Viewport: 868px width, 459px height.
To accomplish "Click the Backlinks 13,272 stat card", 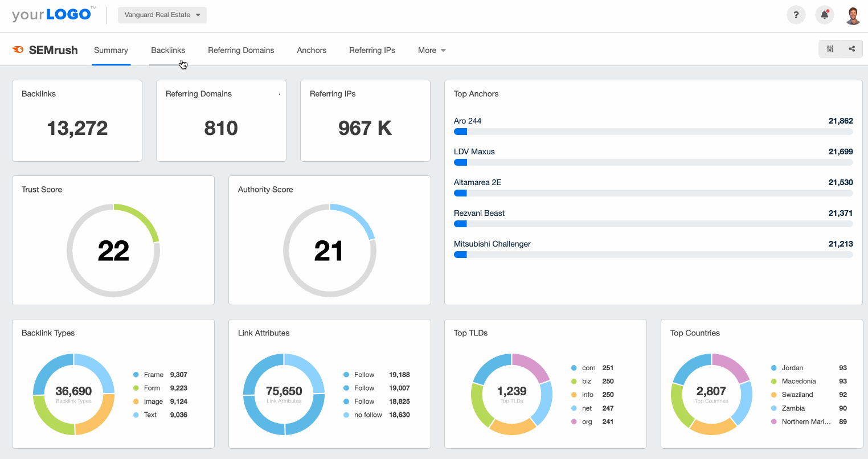I will [x=77, y=121].
